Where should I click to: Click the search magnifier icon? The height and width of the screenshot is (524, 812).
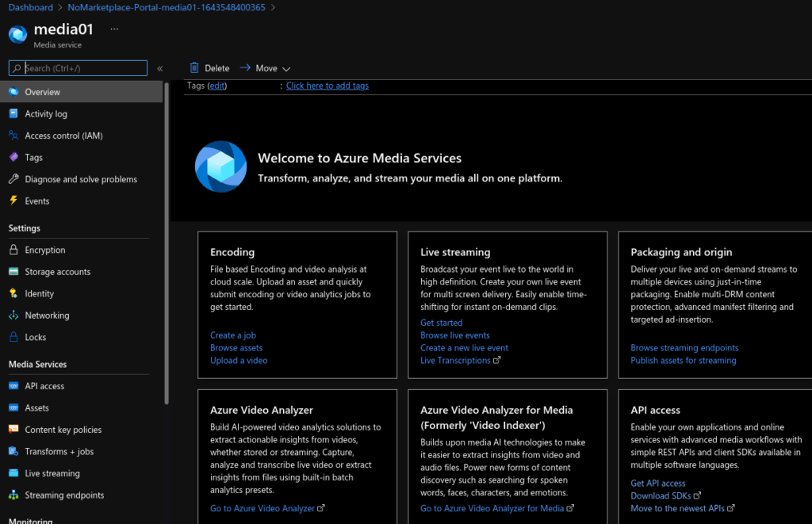17,68
